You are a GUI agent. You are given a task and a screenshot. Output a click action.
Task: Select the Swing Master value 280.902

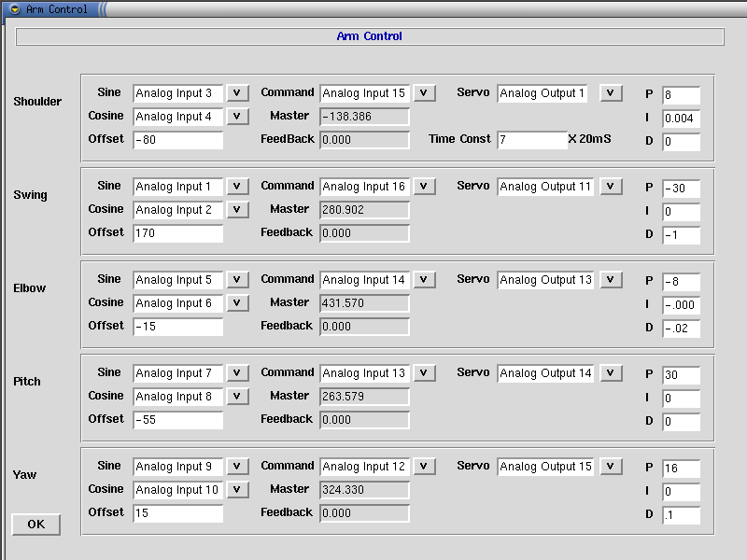pos(364,210)
